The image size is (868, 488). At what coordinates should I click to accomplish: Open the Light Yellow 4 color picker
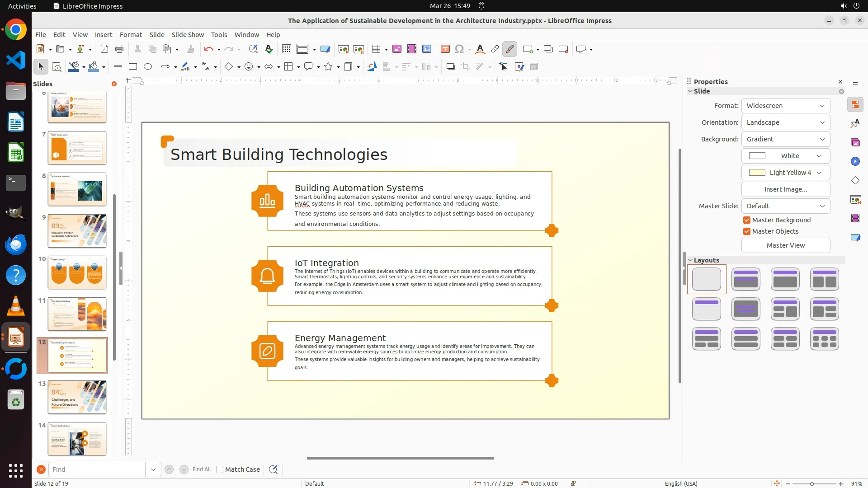pos(785,173)
